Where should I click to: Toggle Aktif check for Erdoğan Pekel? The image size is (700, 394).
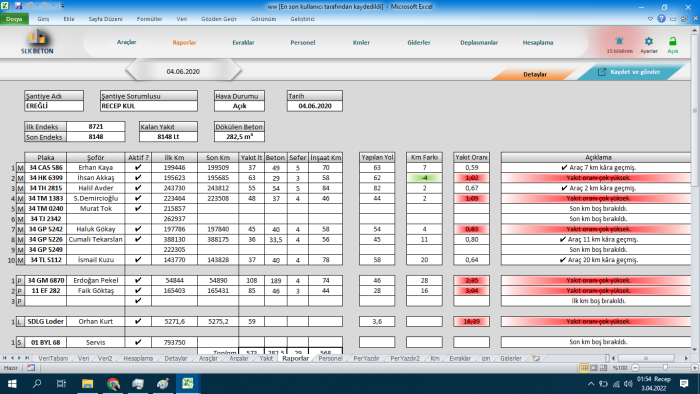coord(138,280)
